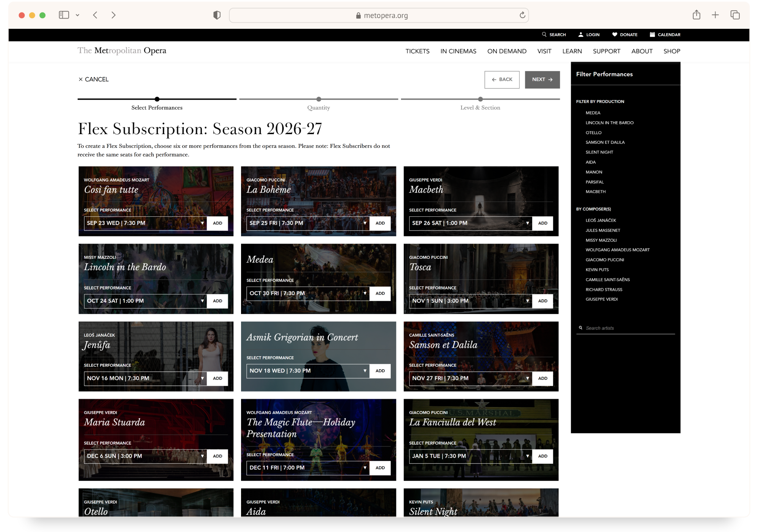Open the Learn menu

point(572,51)
